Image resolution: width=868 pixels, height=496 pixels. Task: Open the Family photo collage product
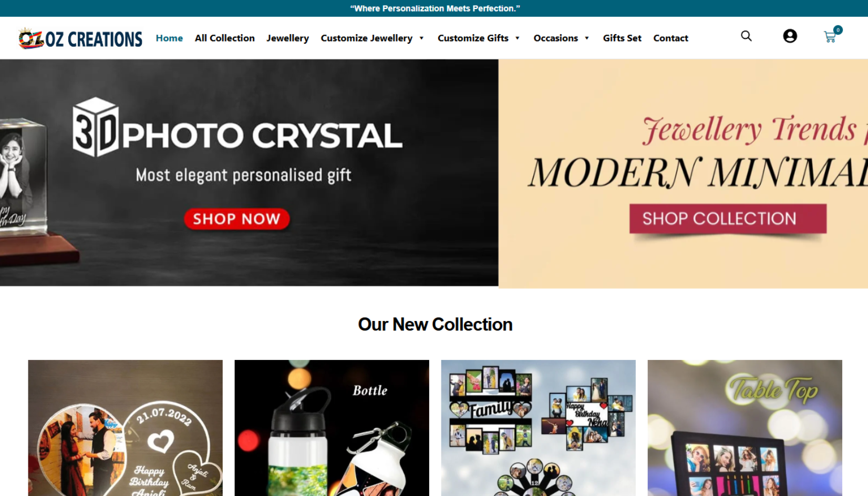pyautogui.click(x=538, y=428)
